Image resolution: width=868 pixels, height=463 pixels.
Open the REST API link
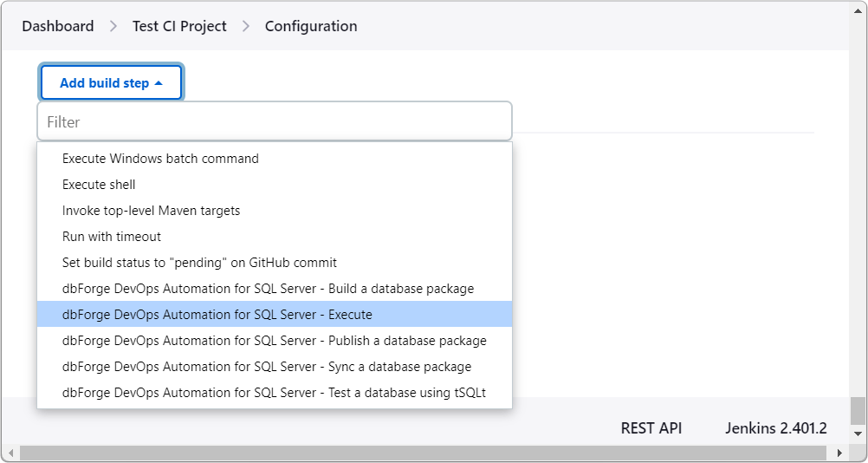pyautogui.click(x=651, y=428)
